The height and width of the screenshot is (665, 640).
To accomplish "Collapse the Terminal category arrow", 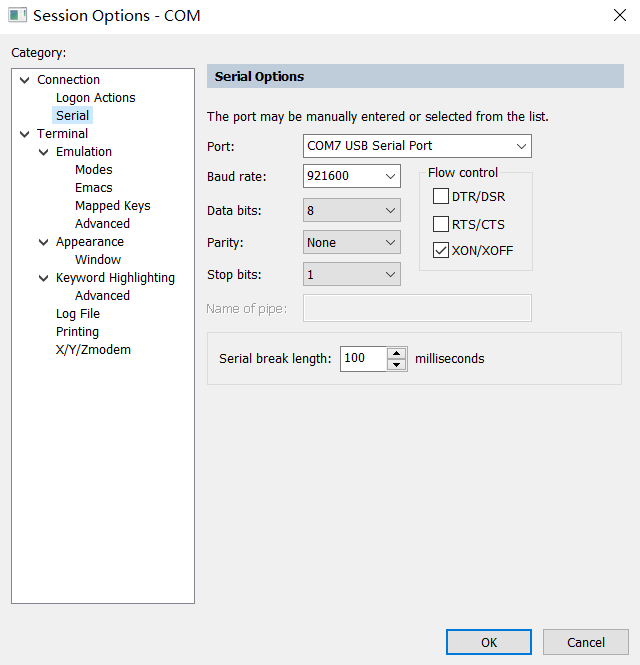I will [25, 134].
